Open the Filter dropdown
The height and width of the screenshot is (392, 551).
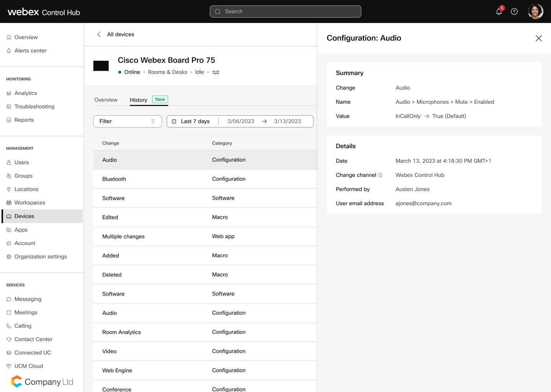tap(127, 121)
